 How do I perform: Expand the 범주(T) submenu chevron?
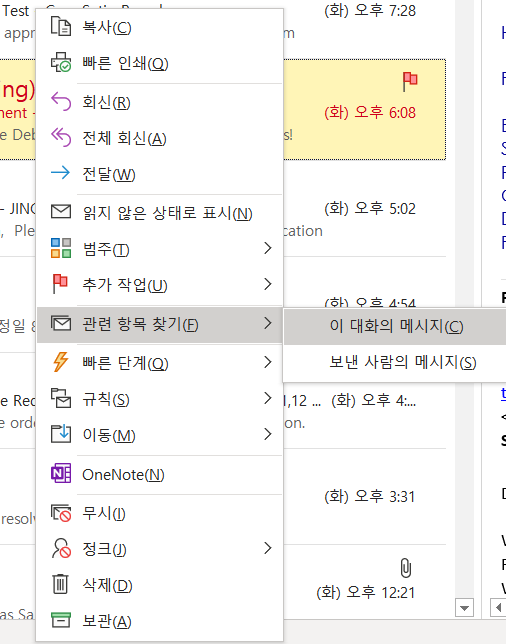268,248
